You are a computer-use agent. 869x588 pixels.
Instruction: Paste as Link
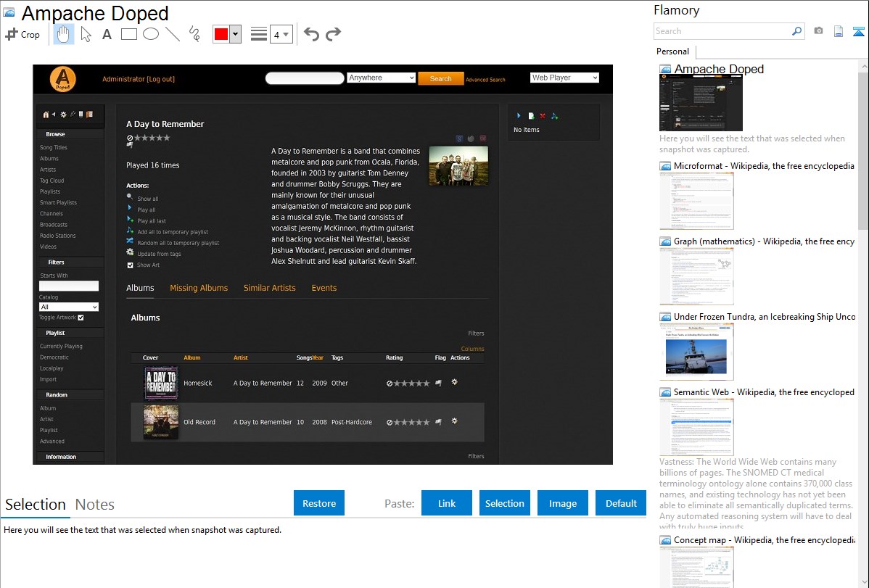tap(447, 503)
